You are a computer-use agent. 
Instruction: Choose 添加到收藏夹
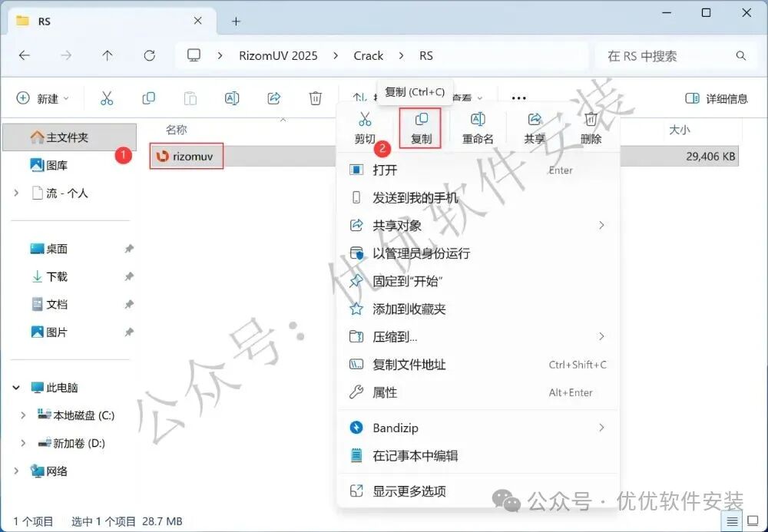[x=478, y=309]
